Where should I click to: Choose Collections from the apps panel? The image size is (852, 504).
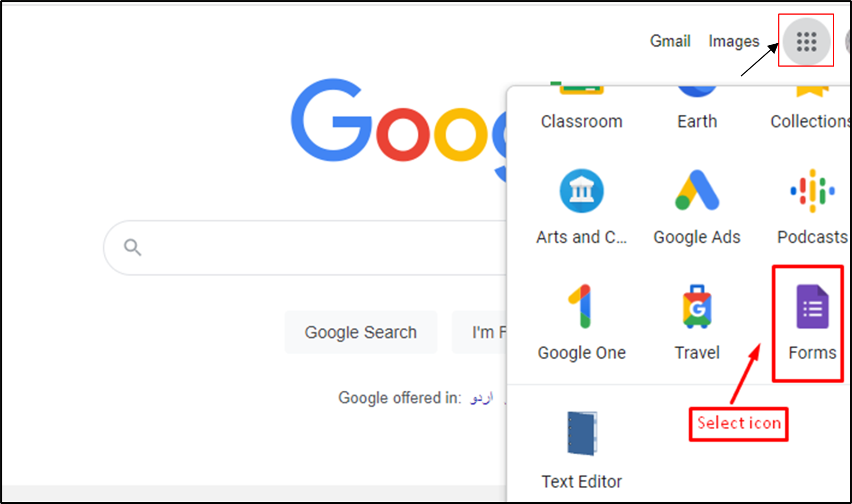click(x=810, y=121)
